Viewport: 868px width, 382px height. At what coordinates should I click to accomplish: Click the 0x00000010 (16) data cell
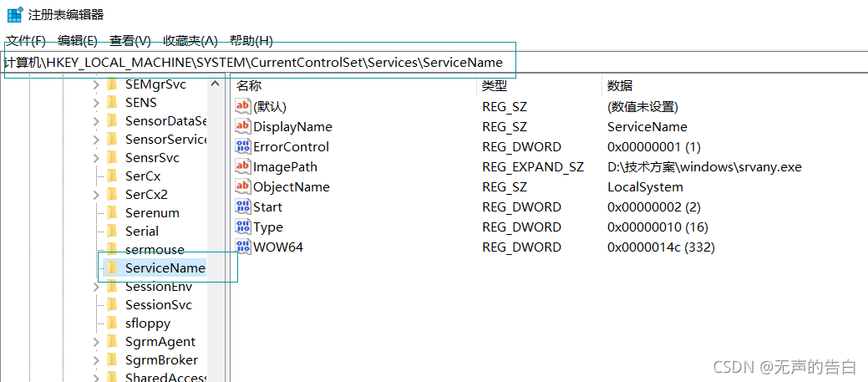(x=657, y=227)
